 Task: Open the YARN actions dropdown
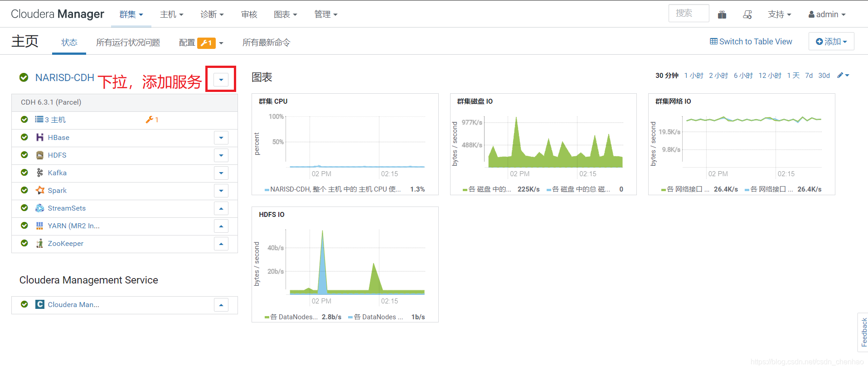coord(221,226)
